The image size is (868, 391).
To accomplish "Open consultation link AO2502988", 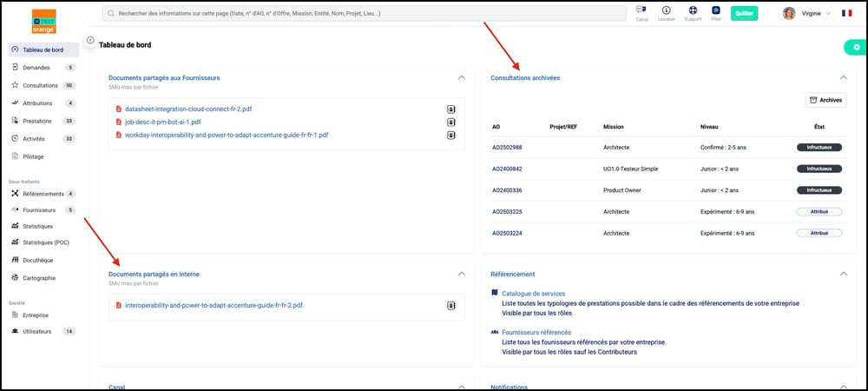I will 507,147.
